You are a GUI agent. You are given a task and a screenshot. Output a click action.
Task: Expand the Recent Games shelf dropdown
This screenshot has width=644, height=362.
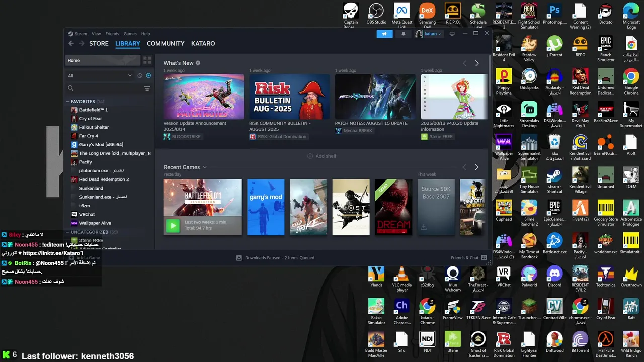coord(204,167)
